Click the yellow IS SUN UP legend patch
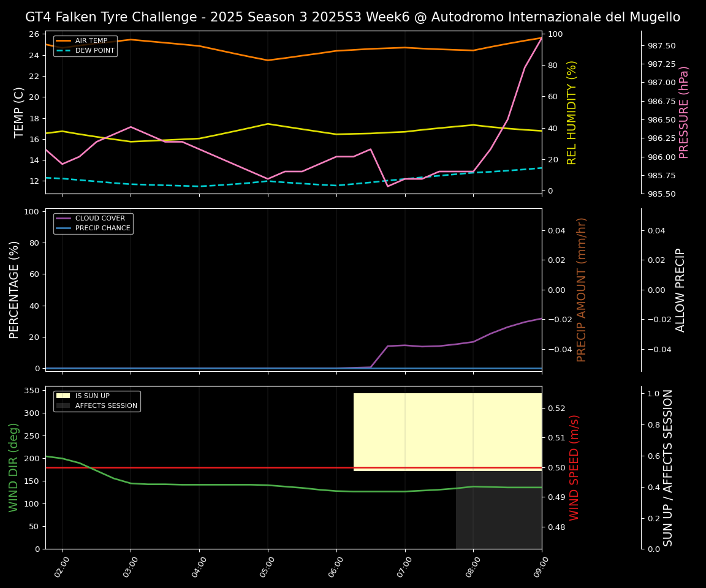 click(64, 396)
